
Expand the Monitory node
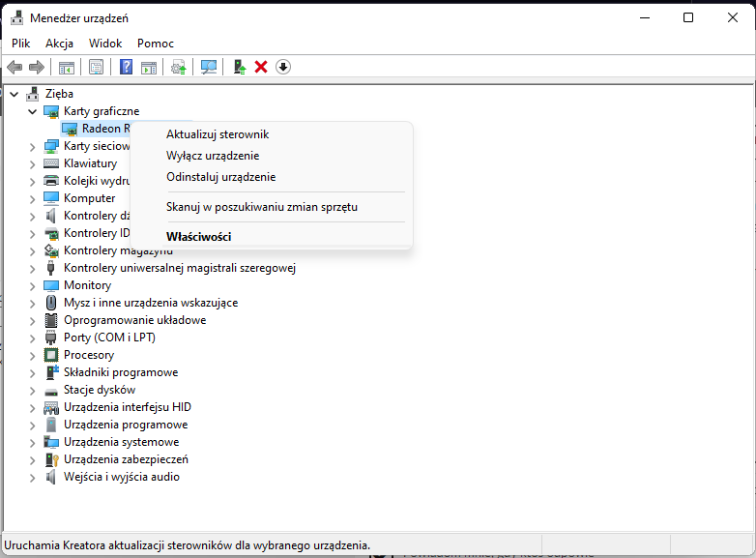(32, 286)
